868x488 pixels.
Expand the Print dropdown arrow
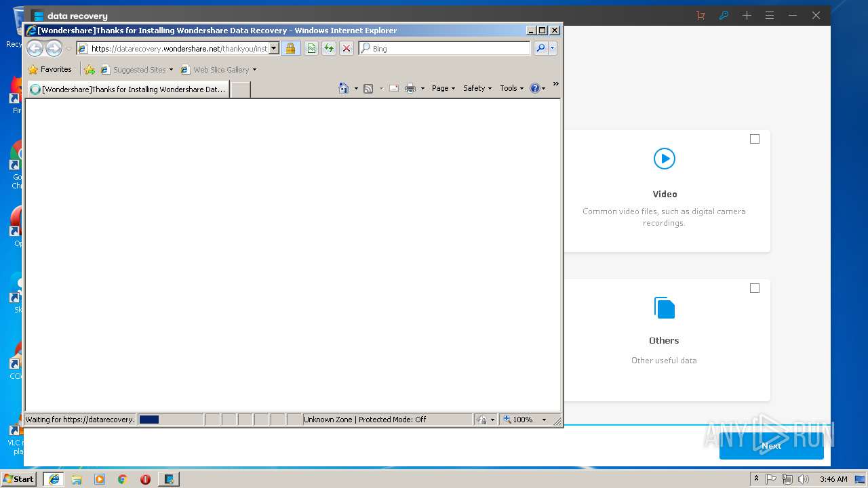422,88
